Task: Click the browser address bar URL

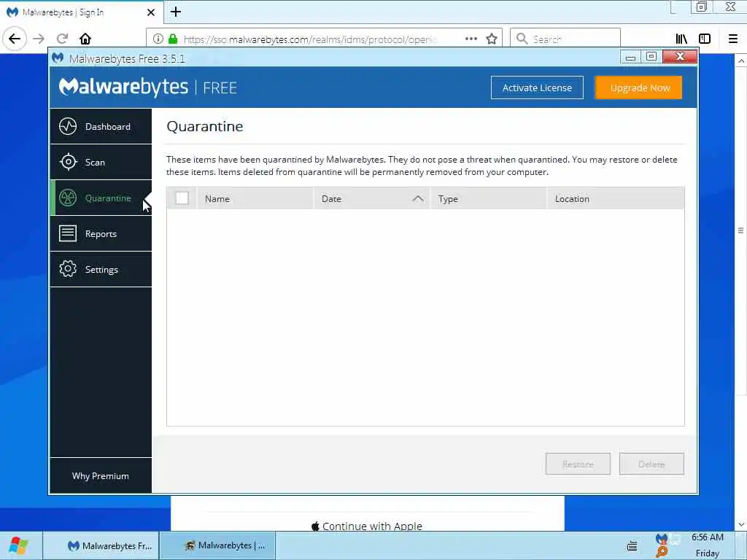Action: (309, 39)
